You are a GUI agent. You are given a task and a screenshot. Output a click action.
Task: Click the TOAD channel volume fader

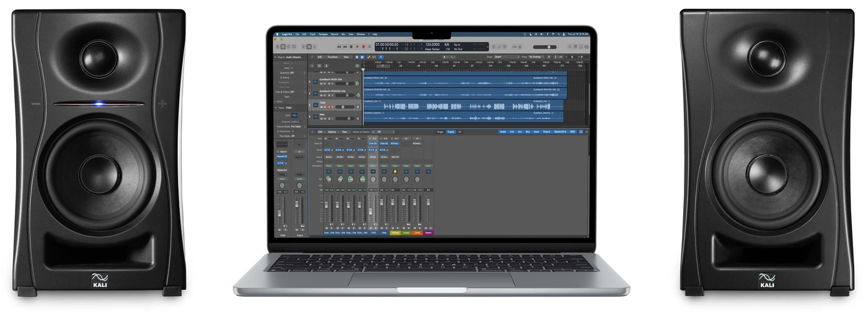tap(371, 212)
